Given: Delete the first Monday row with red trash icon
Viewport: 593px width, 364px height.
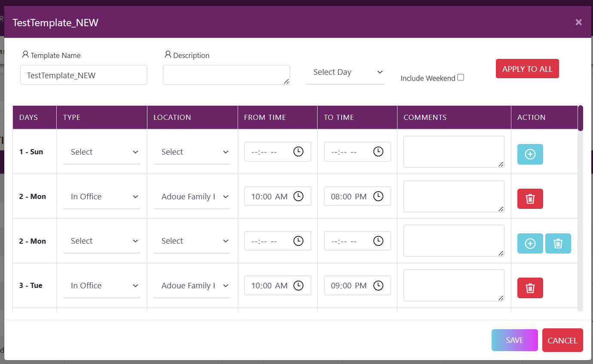Looking at the screenshot, I should [530, 199].
